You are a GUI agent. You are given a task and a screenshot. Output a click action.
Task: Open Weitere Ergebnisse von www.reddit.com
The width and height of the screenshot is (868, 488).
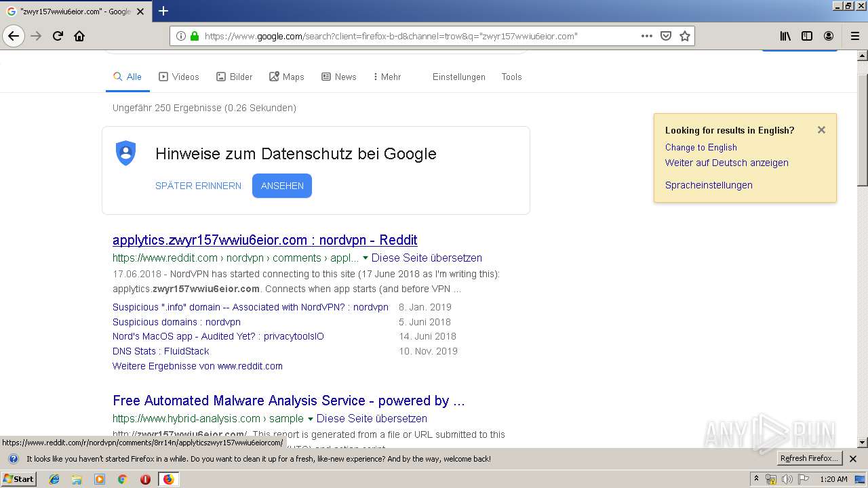[x=197, y=366]
